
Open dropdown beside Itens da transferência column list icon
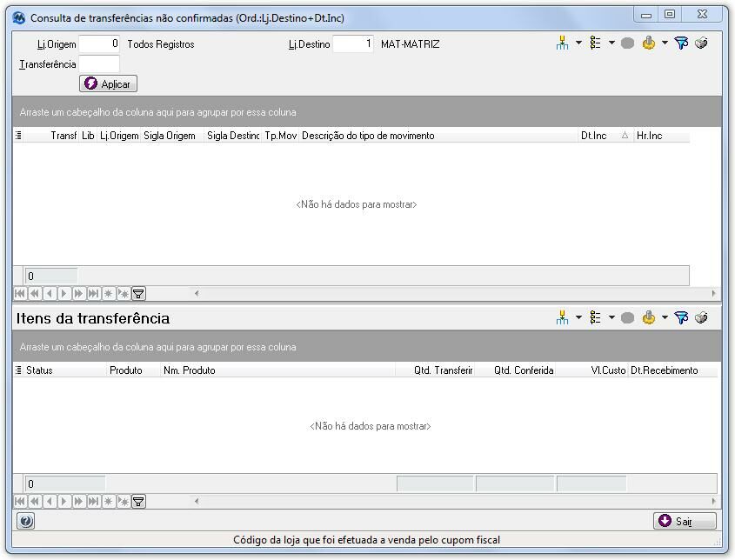coord(611,317)
